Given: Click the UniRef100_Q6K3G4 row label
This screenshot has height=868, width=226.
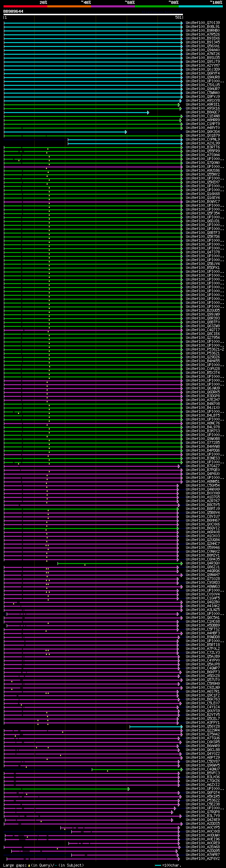Looking at the screenshot, I should point(203,131).
